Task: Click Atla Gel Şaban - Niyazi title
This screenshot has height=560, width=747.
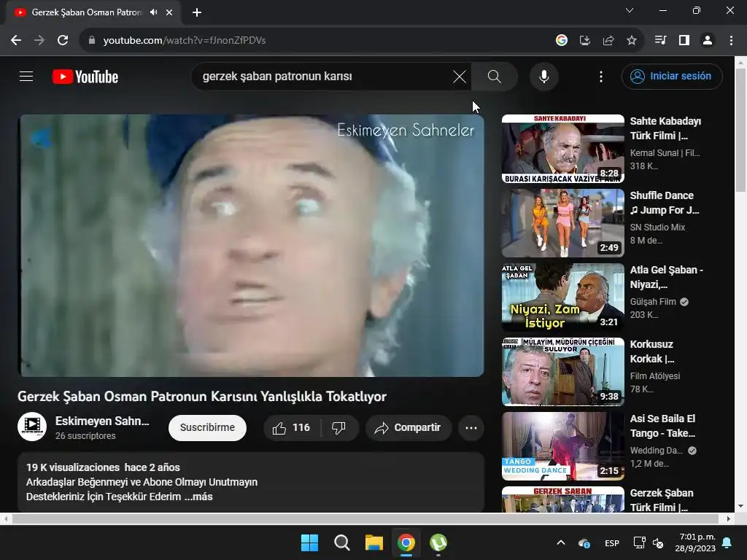Action: click(667, 276)
